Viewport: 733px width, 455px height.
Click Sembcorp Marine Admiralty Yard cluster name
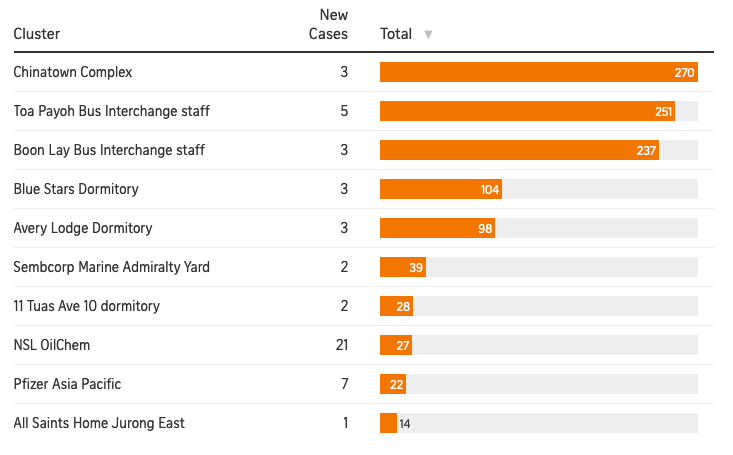(x=112, y=267)
